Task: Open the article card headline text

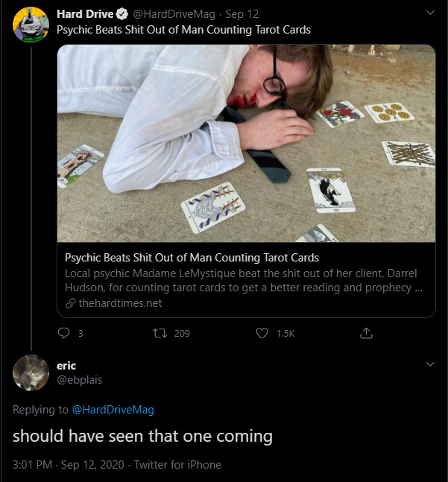Action: (x=192, y=258)
